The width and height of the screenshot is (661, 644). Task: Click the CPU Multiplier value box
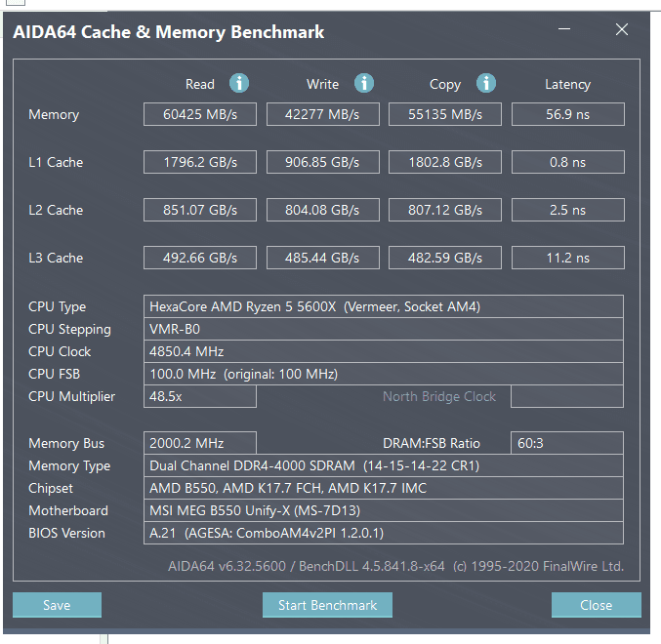tap(200, 396)
